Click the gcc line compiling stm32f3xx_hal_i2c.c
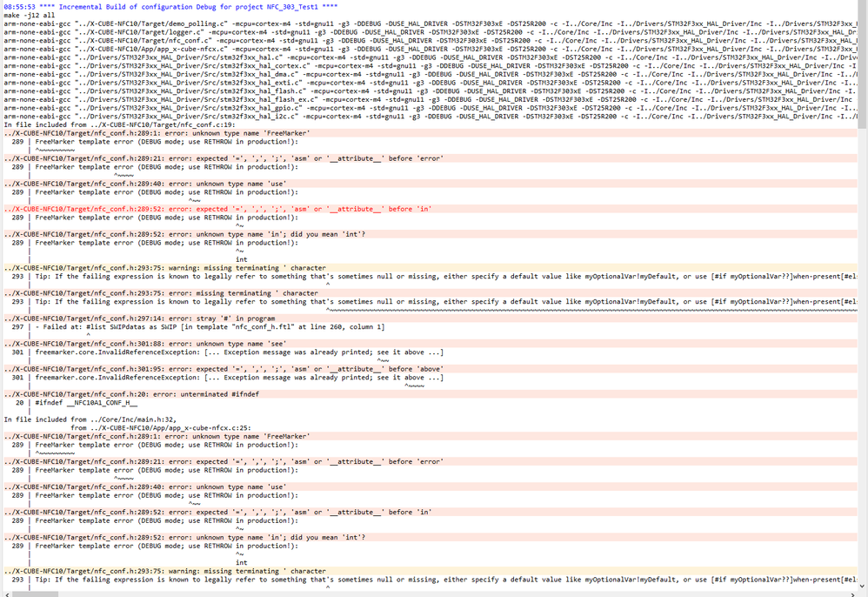 [x=431, y=117]
